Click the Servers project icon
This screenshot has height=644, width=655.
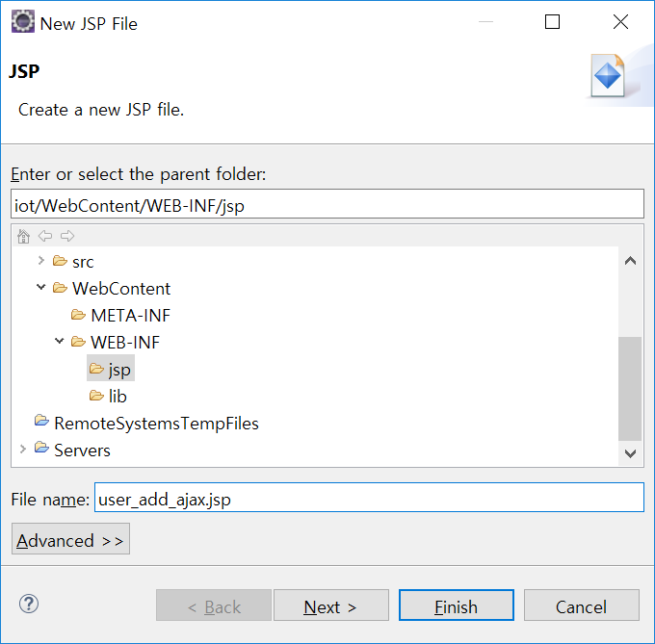pyautogui.click(x=41, y=448)
